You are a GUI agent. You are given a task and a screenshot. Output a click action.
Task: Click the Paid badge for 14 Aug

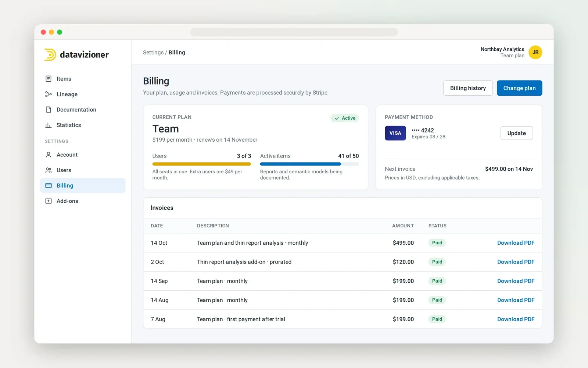point(437,300)
